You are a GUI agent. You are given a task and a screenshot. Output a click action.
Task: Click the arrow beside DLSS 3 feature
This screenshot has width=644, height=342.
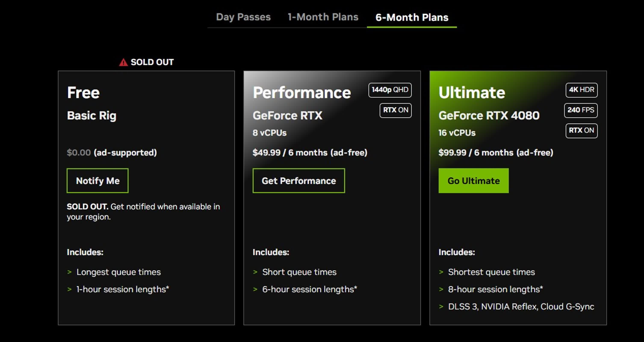[x=441, y=307]
